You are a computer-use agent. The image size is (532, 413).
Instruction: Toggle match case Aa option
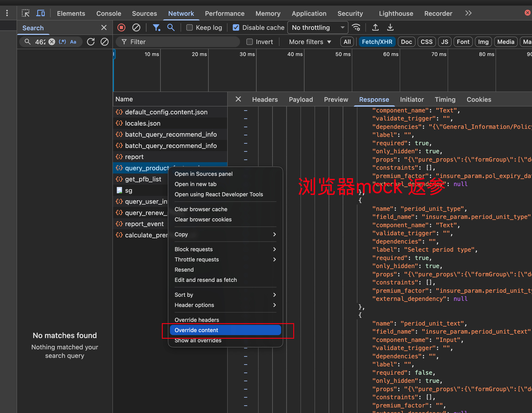click(73, 42)
